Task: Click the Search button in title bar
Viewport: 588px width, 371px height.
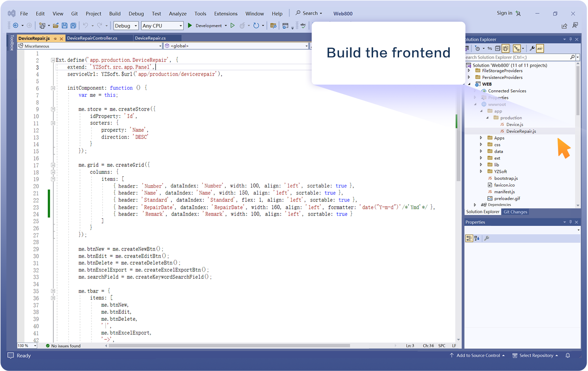Action: click(309, 13)
